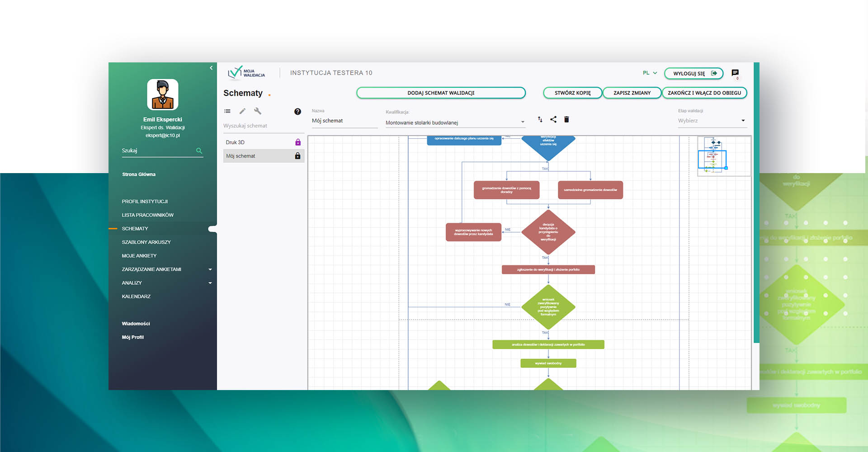This screenshot has height=452, width=868.
Task: Select the 'wywiad swobodny' node
Action: 548,363
